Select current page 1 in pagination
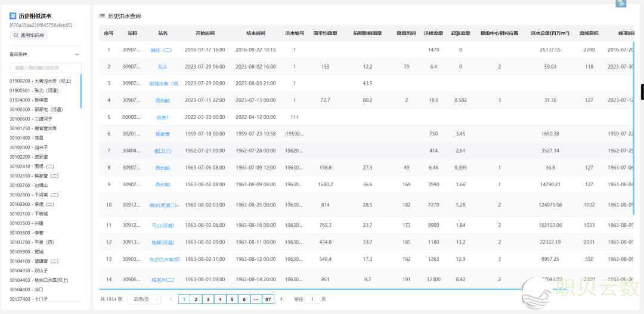The width and height of the screenshot is (644, 314). coord(184,299)
